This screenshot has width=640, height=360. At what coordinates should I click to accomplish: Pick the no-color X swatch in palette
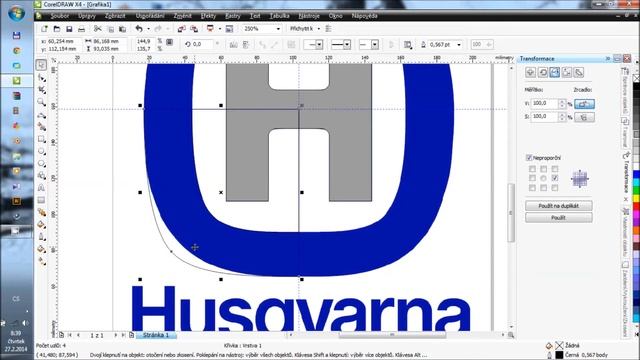[x=636, y=78]
